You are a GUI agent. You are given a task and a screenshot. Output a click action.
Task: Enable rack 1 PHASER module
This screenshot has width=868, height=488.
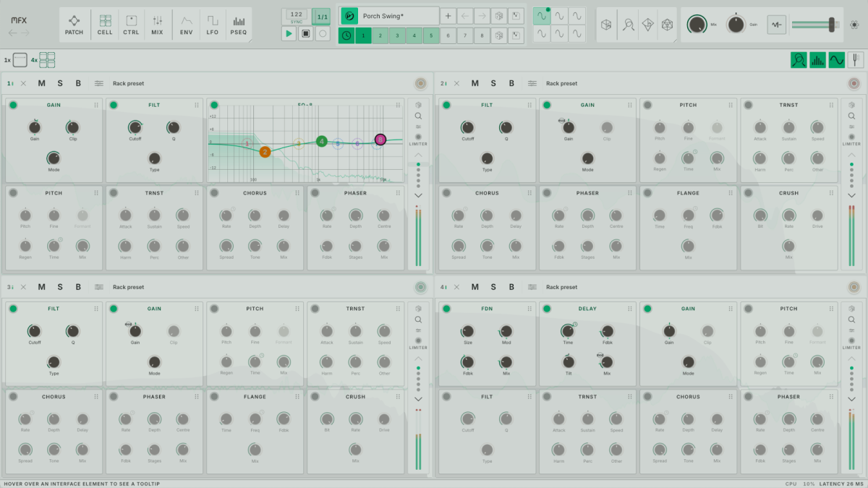315,193
